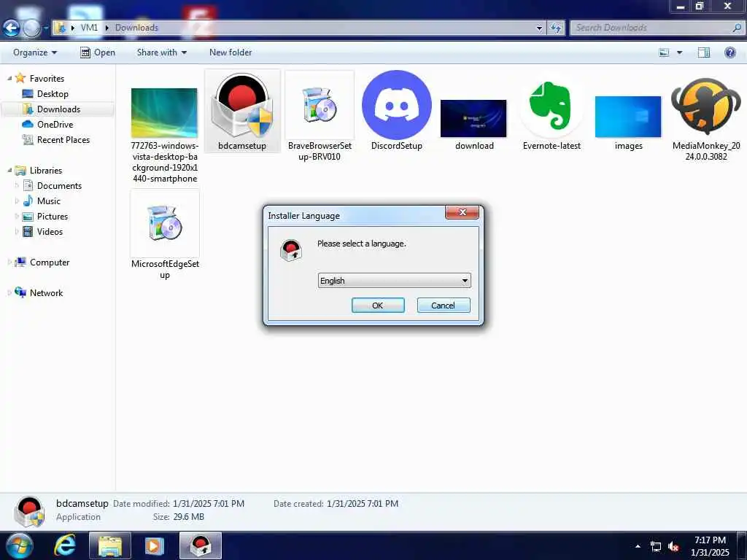Click the Back navigation arrow

pos(11,28)
